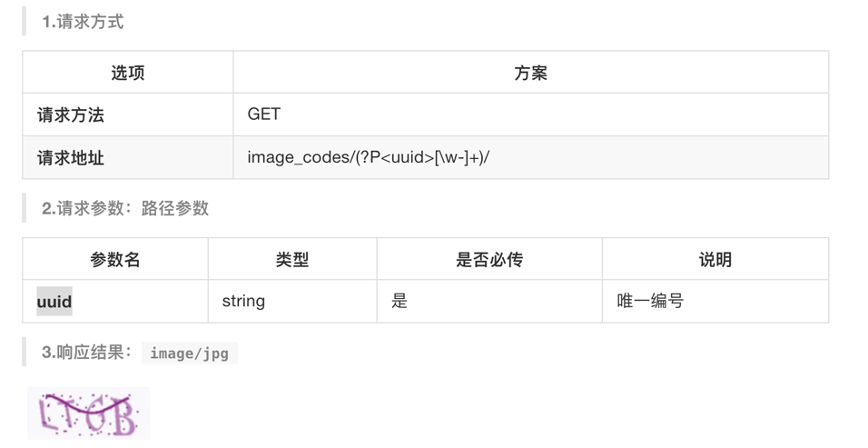
Task: Select the 说明 column header
Action: [x=715, y=260]
